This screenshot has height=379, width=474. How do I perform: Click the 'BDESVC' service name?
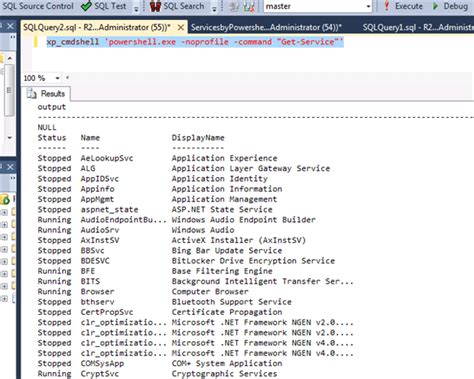95,261
